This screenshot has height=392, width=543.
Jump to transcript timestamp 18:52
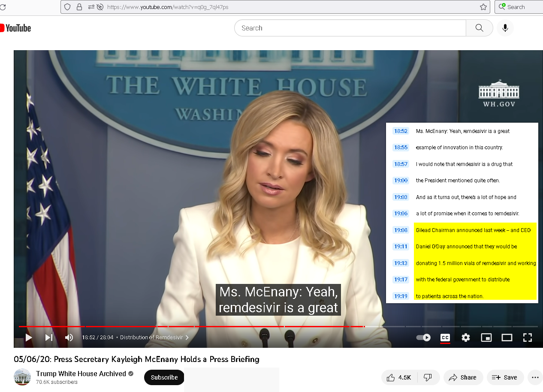coord(401,131)
